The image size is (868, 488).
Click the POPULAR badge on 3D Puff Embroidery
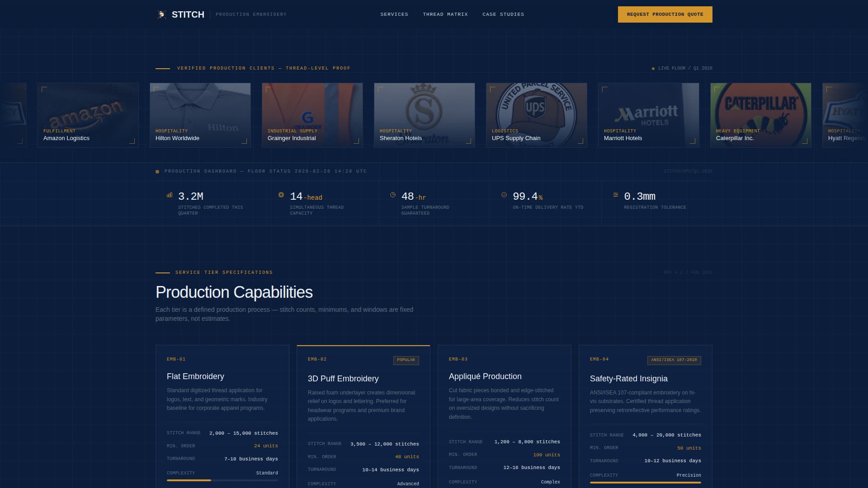click(x=406, y=360)
